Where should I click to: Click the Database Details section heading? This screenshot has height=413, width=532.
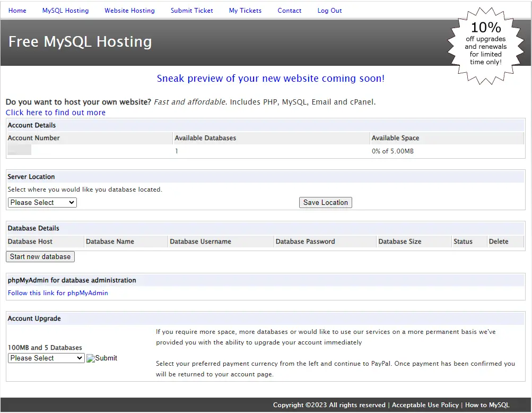pos(33,228)
